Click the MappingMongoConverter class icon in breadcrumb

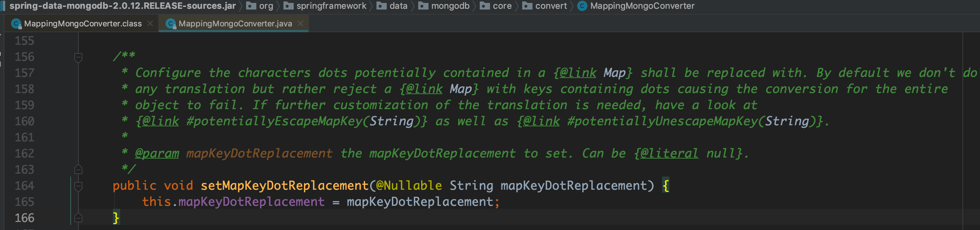point(582,6)
